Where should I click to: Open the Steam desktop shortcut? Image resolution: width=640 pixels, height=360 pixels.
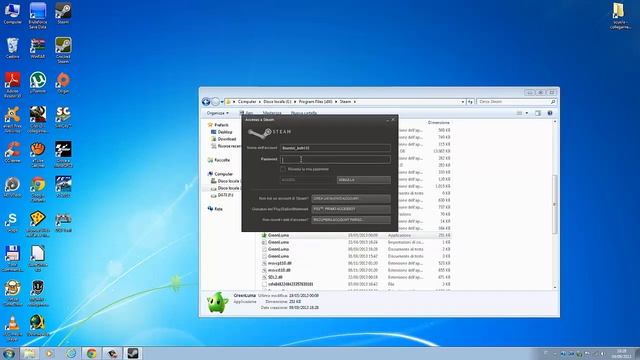coord(63,13)
